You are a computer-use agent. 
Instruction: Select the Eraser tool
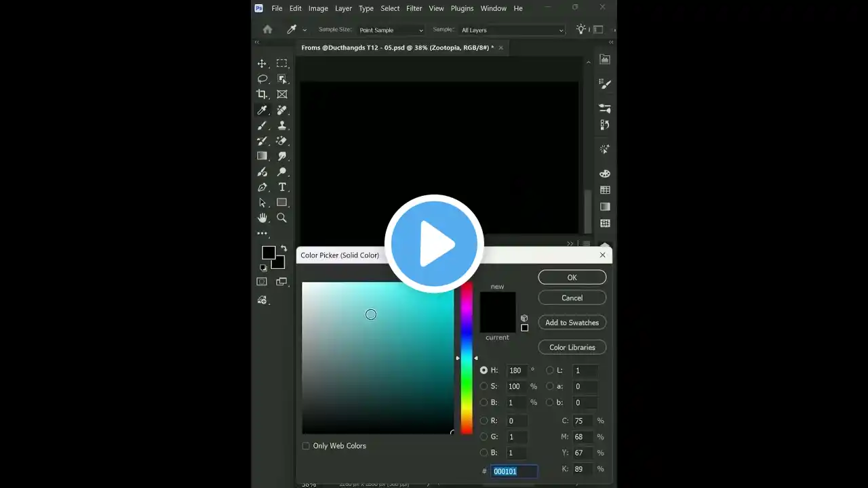pyautogui.click(x=282, y=141)
